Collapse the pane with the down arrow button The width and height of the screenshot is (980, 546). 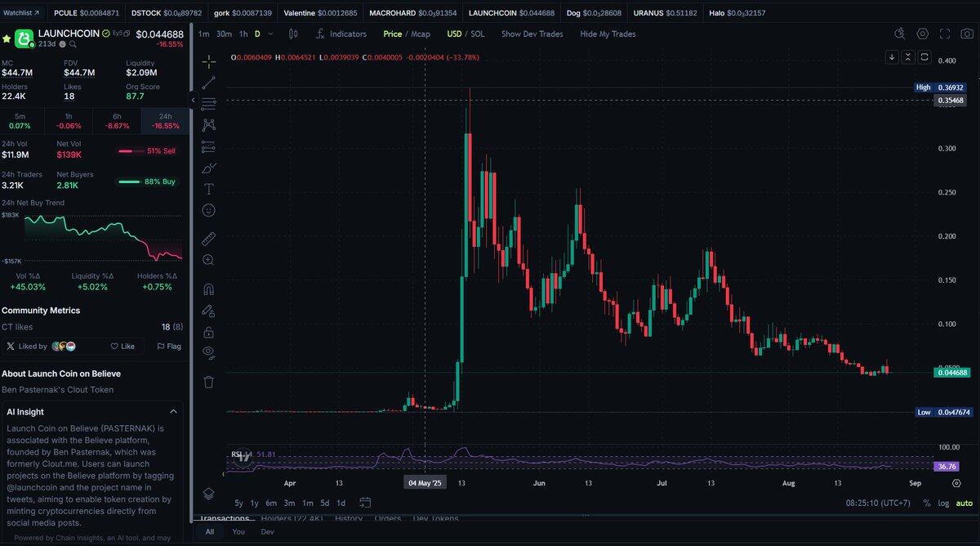click(893, 57)
